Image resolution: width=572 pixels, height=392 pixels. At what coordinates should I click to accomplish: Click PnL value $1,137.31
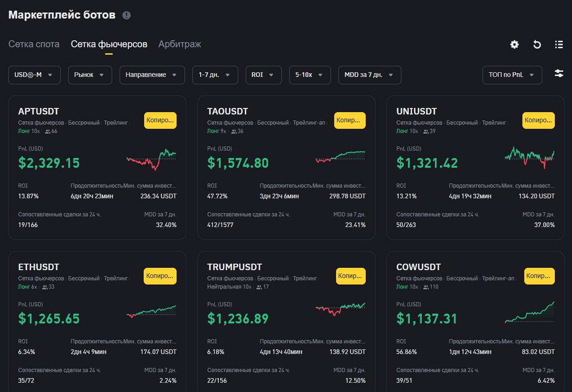tap(427, 319)
